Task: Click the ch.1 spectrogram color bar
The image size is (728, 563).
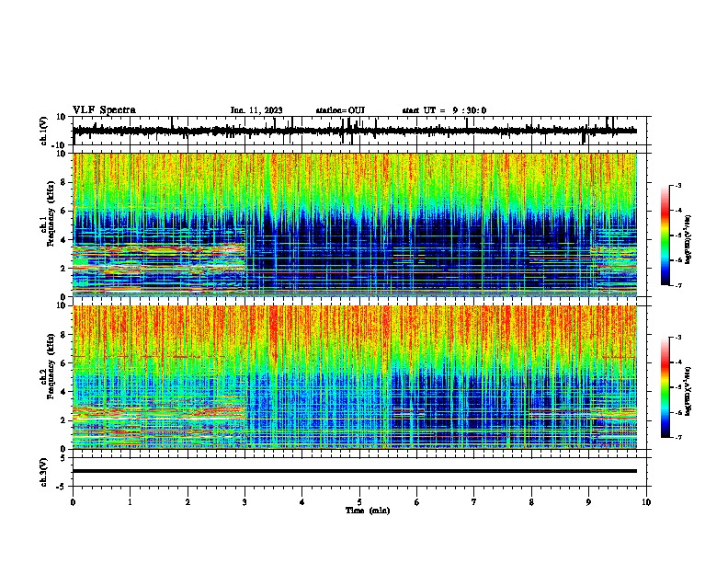Action: click(665, 236)
